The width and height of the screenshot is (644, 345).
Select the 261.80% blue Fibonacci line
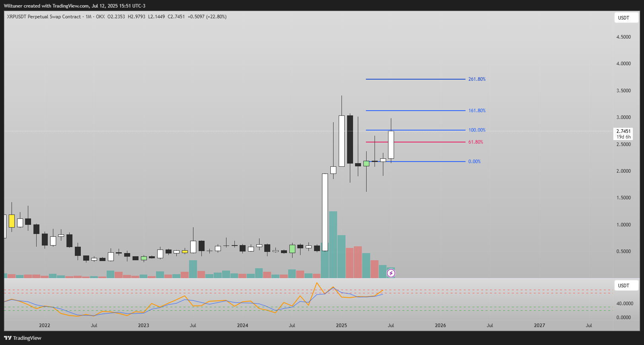pos(416,79)
